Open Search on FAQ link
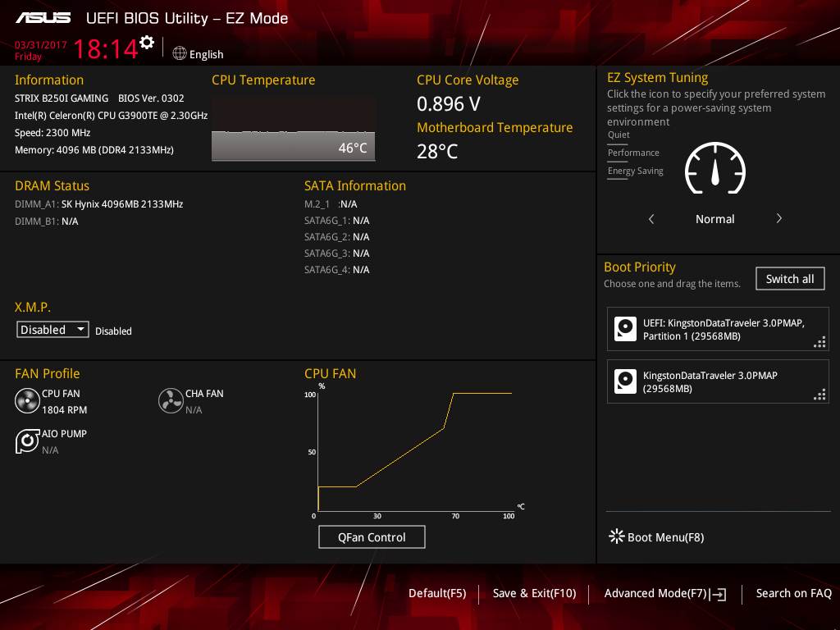Viewport: 840px width, 630px height. pyautogui.click(x=793, y=594)
